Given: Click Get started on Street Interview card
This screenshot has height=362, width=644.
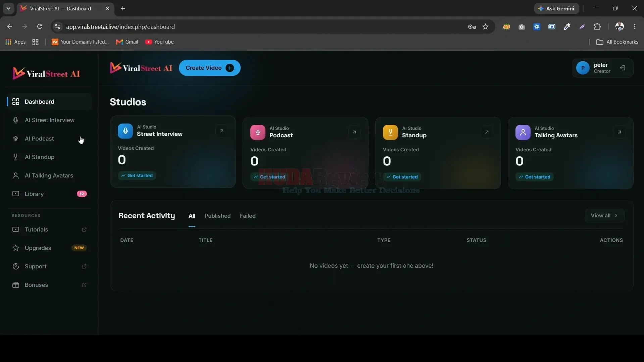Looking at the screenshot, I should [x=137, y=175].
